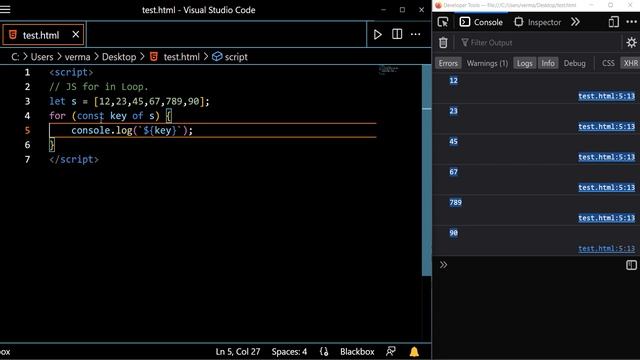
Task: Click the feedback icon in status bar
Action: pos(391,351)
